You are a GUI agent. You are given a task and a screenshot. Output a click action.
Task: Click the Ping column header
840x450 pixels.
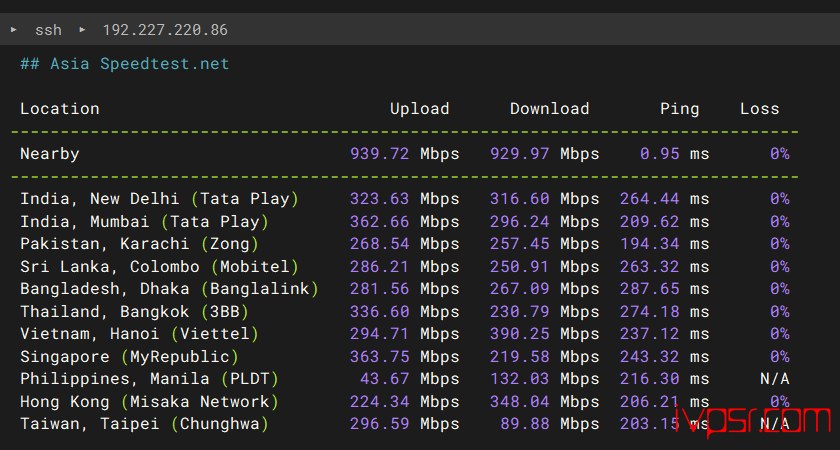click(x=679, y=109)
